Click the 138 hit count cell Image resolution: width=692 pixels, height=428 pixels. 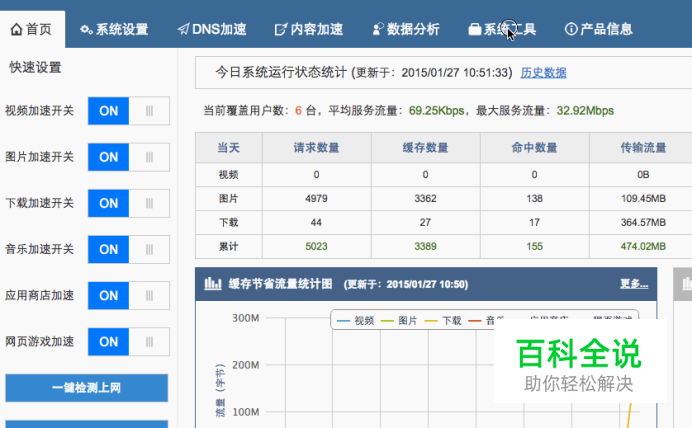(x=534, y=199)
